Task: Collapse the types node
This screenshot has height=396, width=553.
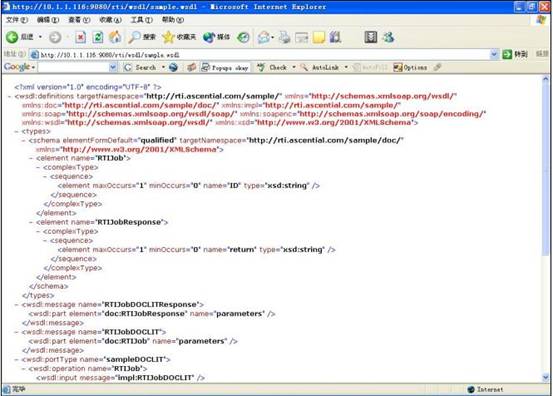Action: [x=17, y=132]
